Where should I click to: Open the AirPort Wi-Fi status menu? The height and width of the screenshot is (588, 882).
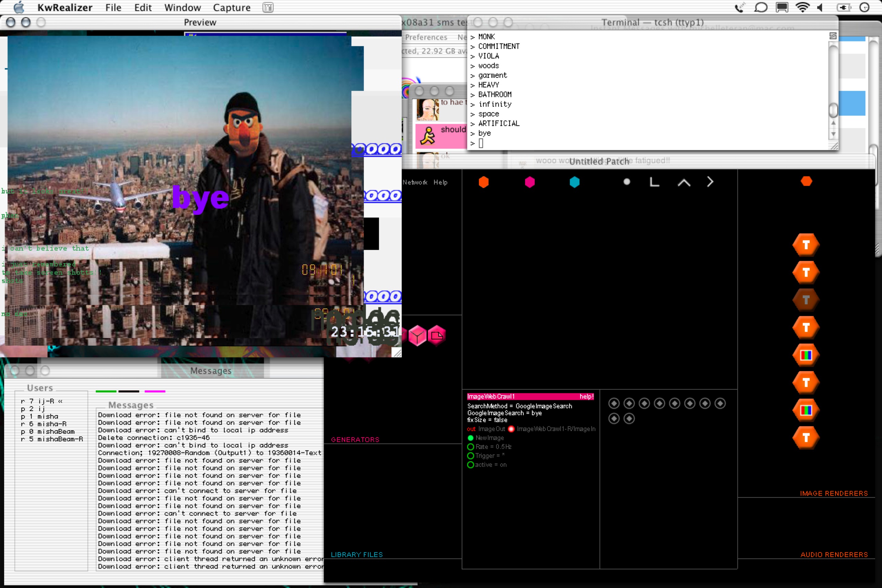click(802, 8)
